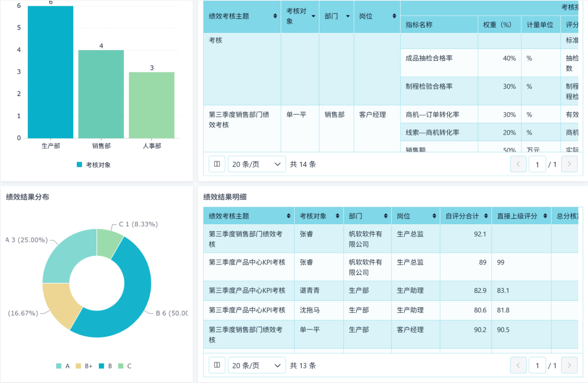The width and height of the screenshot is (588, 383).
Task: Click the column settings icon beside 共 14 条
Action: coord(217,164)
